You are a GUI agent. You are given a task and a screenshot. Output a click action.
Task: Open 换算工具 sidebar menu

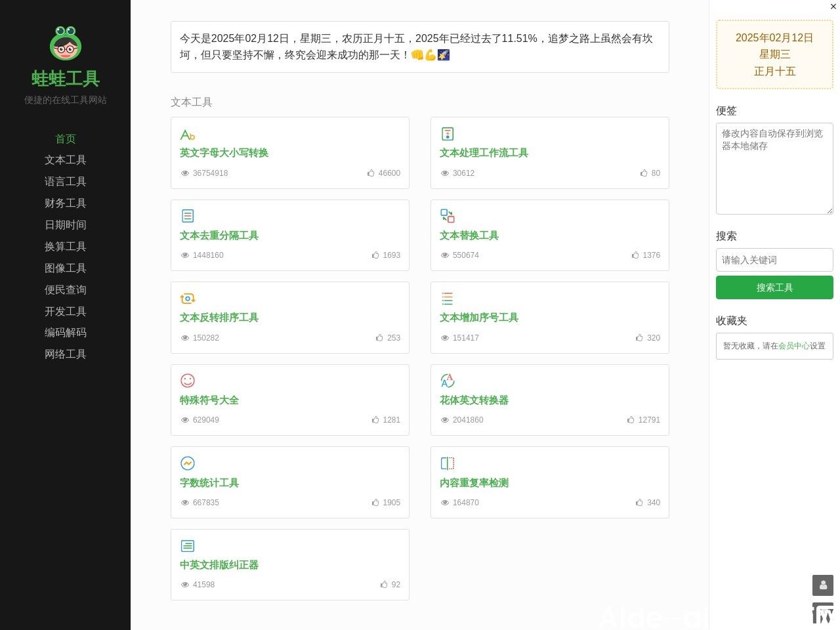(x=66, y=247)
